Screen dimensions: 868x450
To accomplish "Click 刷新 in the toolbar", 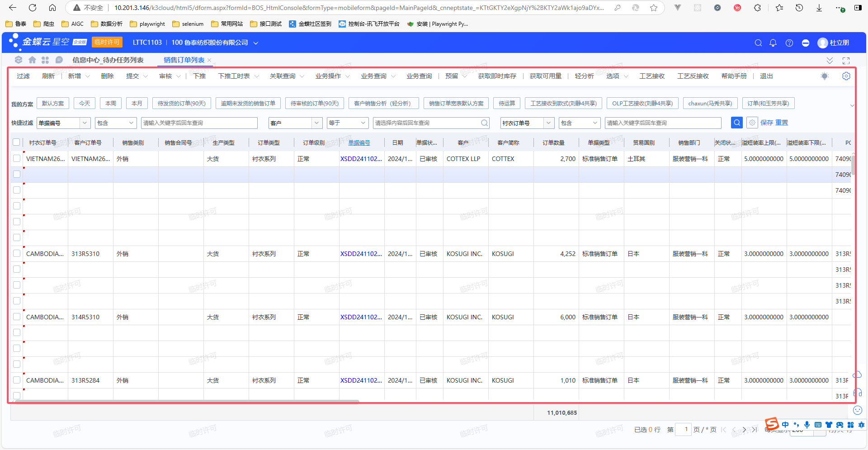I will coord(48,76).
